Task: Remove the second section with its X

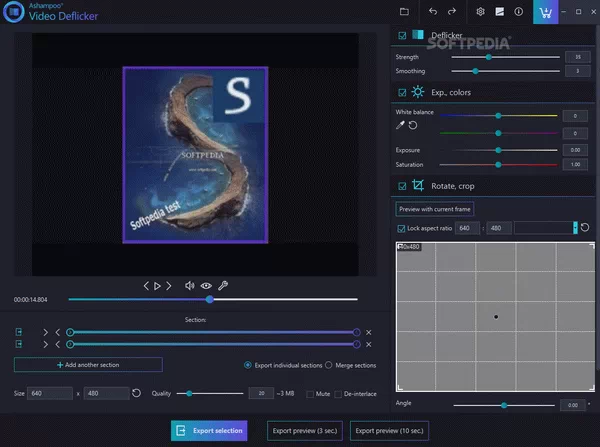Action: pyautogui.click(x=368, y=344)
